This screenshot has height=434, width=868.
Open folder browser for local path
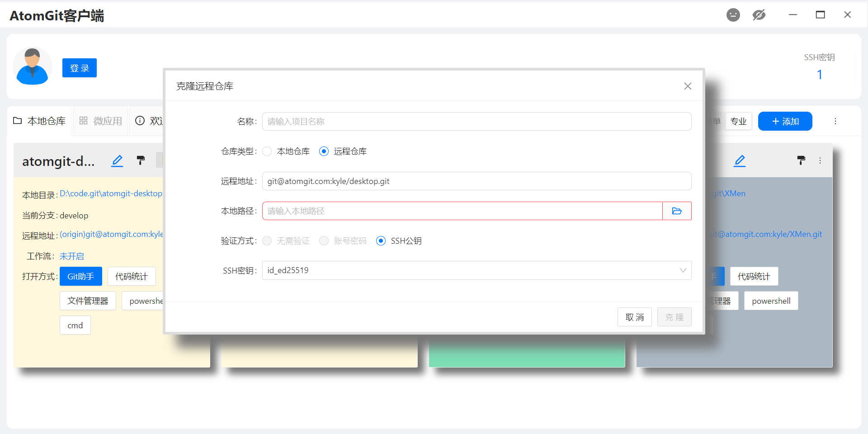click(677, 211)
